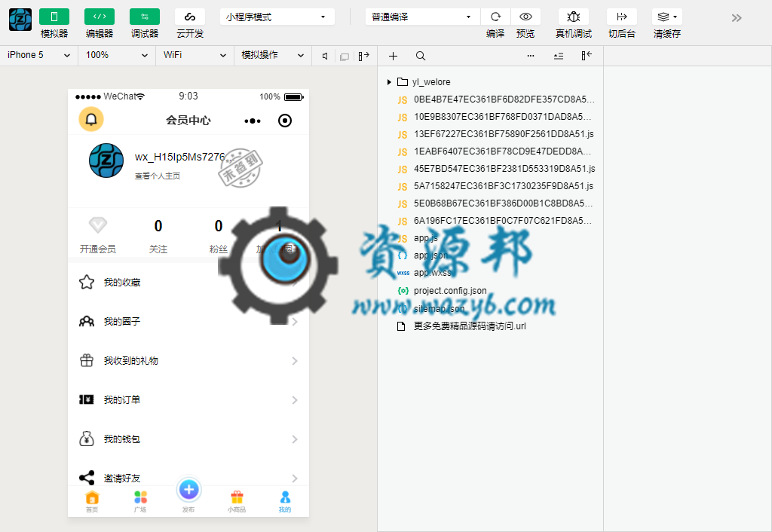Screen dimensions: 772x532
Task: Search files with magnifier icon
Action: click(x=421, y=56)
